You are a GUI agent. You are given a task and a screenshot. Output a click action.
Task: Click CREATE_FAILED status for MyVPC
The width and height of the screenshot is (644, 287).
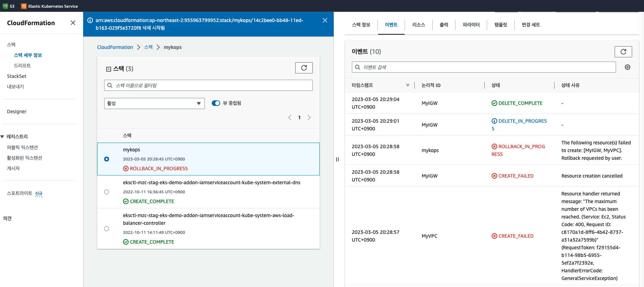tap(513, 236)
